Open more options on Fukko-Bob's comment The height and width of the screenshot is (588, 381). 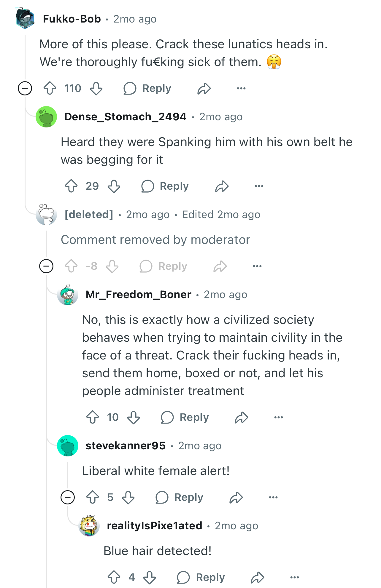coord(241,88)
